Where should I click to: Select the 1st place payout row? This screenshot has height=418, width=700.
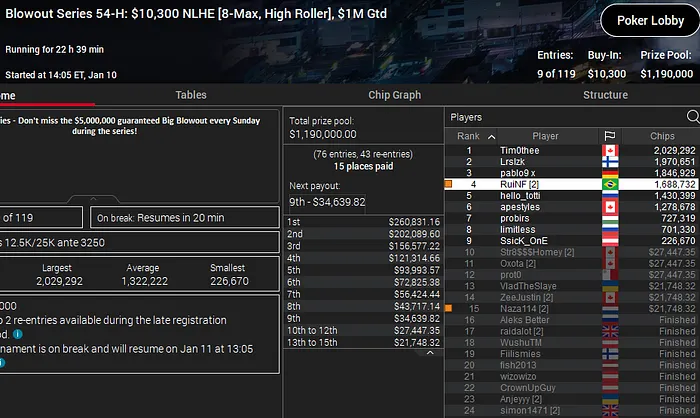tap(363, 221)
